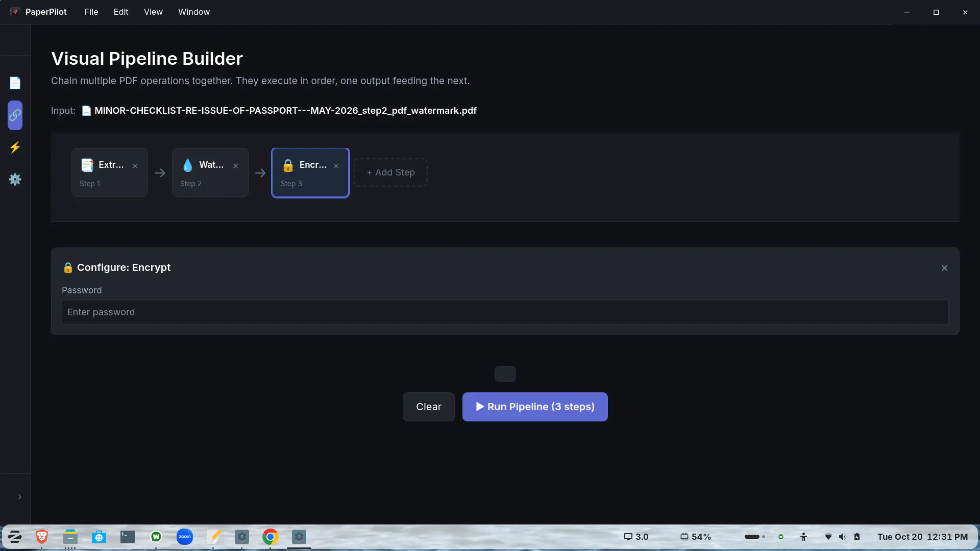Open the Zorin start menu icon

15,537
